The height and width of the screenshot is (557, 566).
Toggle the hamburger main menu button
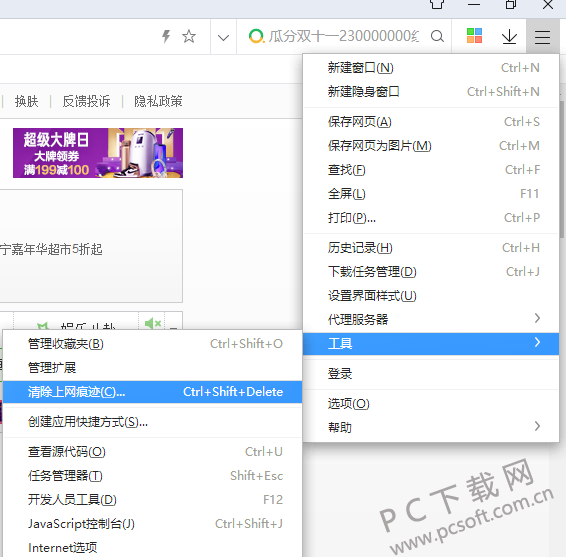click(543, 37)
